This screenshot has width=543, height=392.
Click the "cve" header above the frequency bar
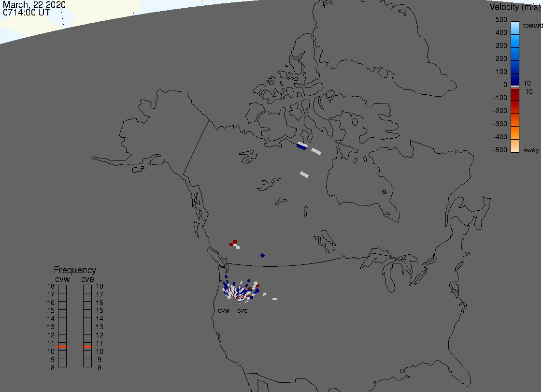click(87, 279)
